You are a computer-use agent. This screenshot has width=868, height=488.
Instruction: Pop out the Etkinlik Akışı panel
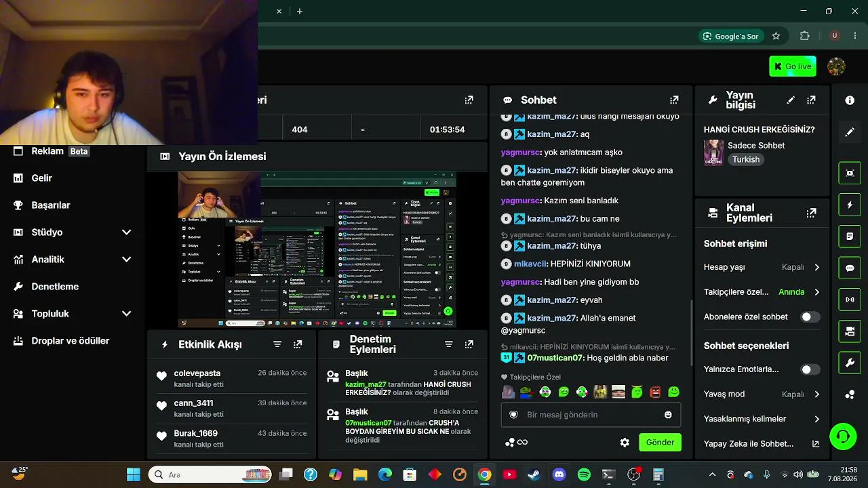coord(298,344)
